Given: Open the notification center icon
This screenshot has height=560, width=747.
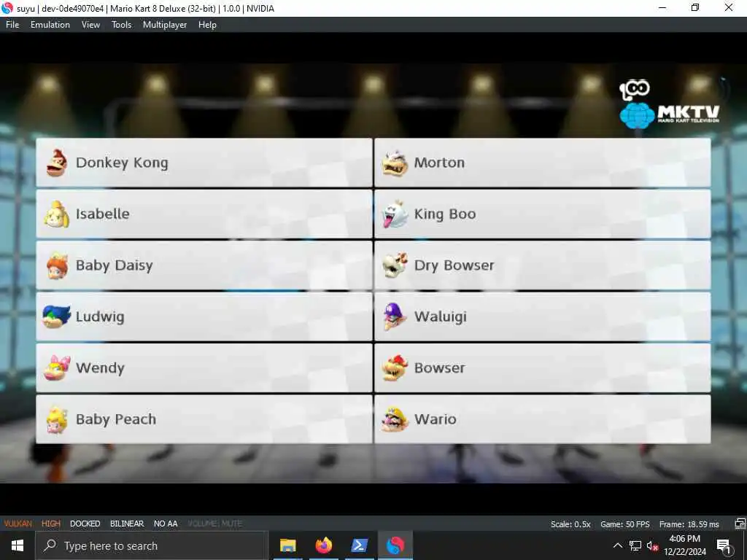Looking at the screenshot, I should [x=724, y=546].
